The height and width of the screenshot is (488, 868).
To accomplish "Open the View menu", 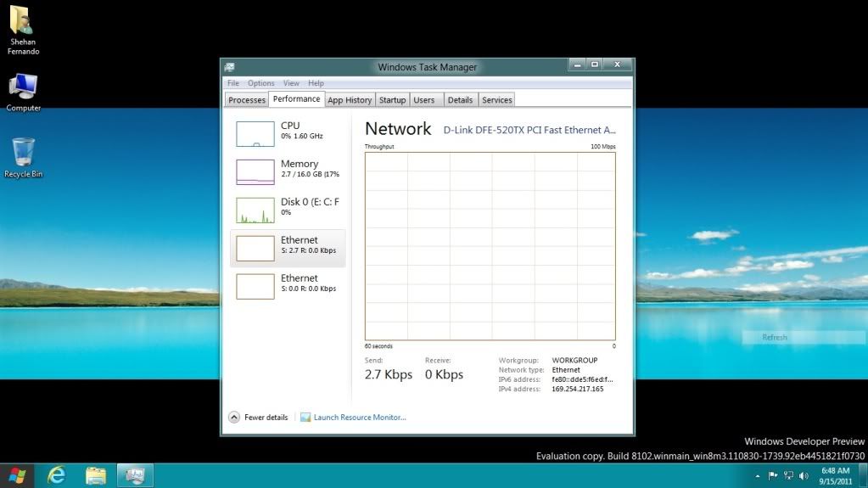I will (291, 83).
